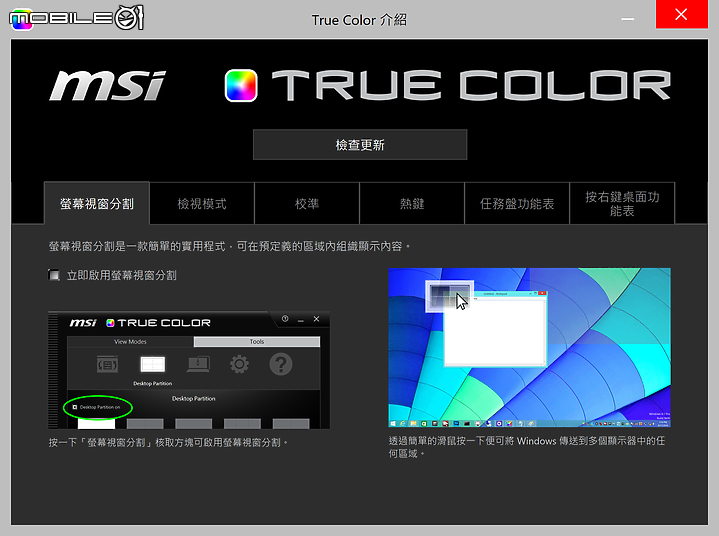Click the desktop partition preview screenshot

[189, 370]
